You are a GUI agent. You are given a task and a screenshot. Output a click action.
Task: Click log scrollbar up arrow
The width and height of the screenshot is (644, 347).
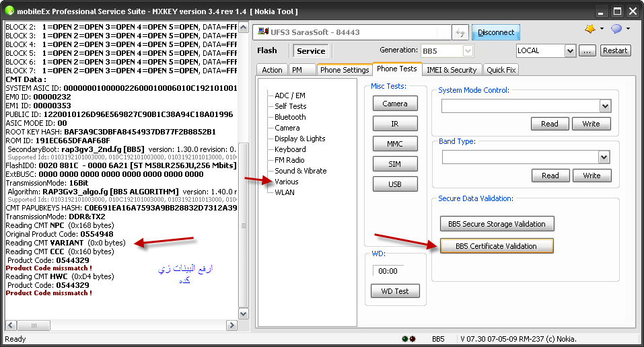244,28
